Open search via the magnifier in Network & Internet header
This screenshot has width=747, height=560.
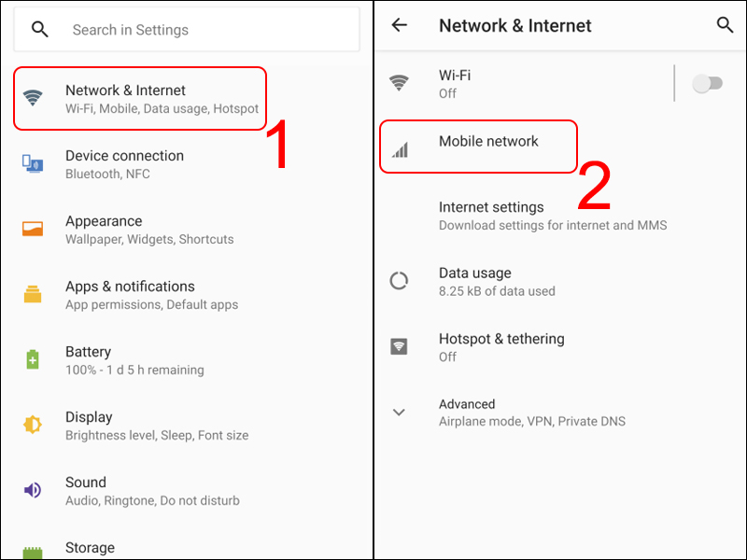(725, 25)
